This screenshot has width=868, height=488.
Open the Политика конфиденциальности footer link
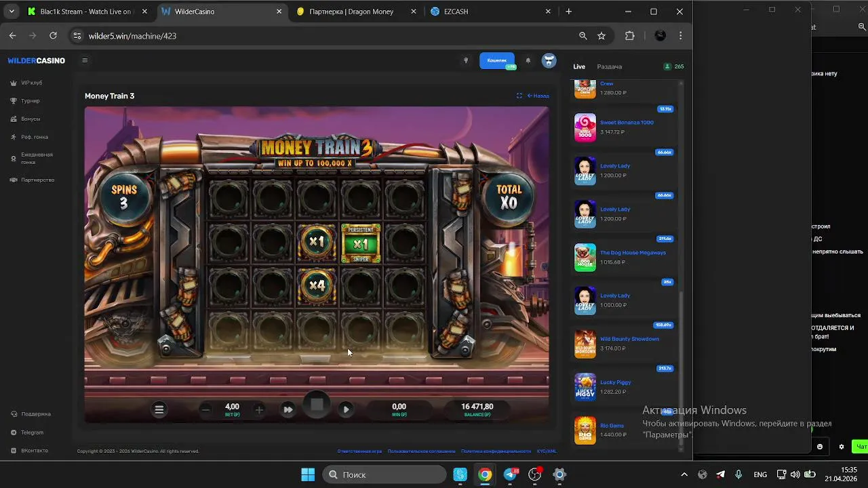pyautogui.click(x=496, y=451)
